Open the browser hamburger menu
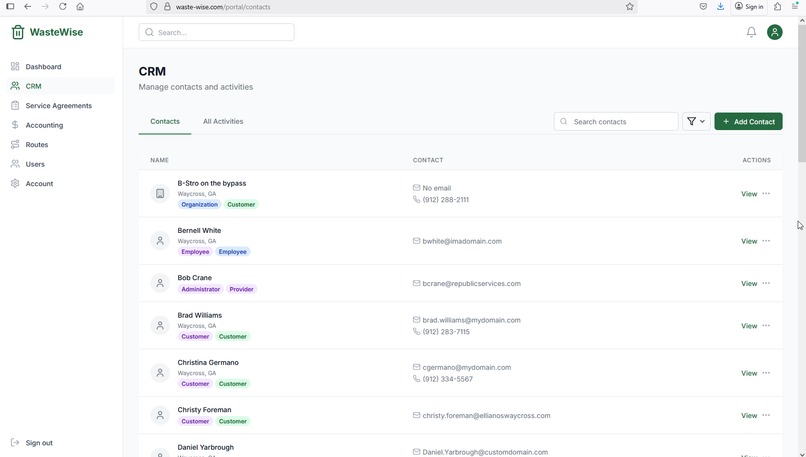Screen dimensions: 806x457 (795, 7)
